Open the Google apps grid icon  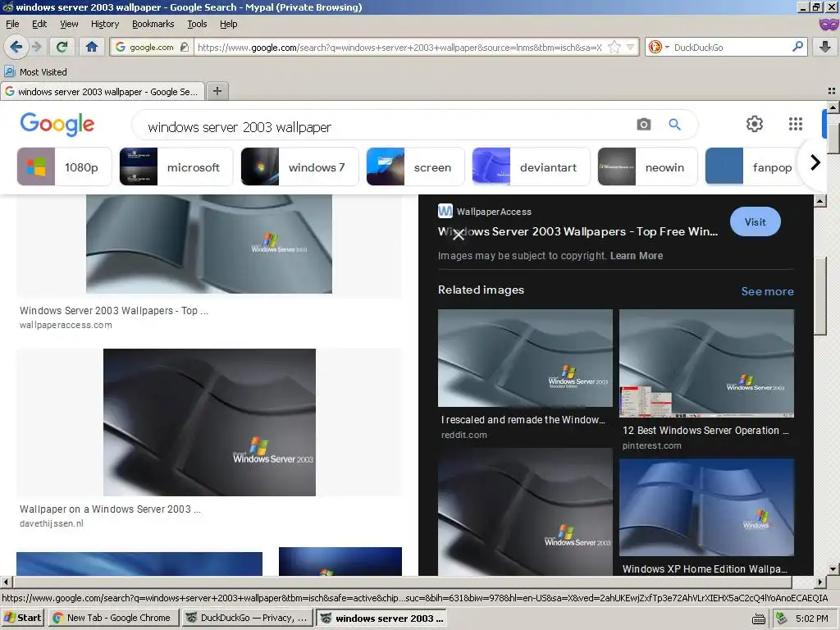pos(796,124)
